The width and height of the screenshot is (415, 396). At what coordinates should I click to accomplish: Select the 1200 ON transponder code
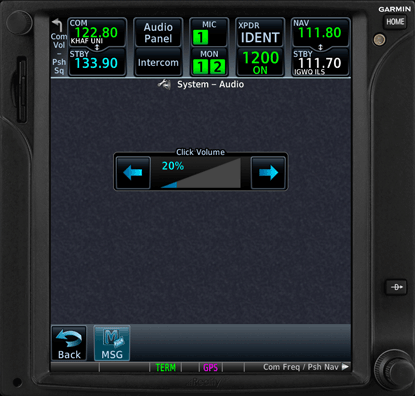[x=260, y=62]
